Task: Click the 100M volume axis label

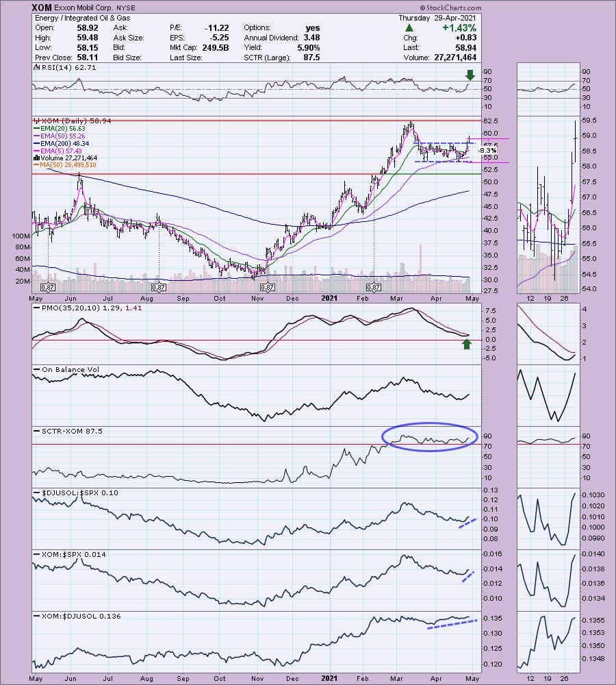Action: (21, 236)
